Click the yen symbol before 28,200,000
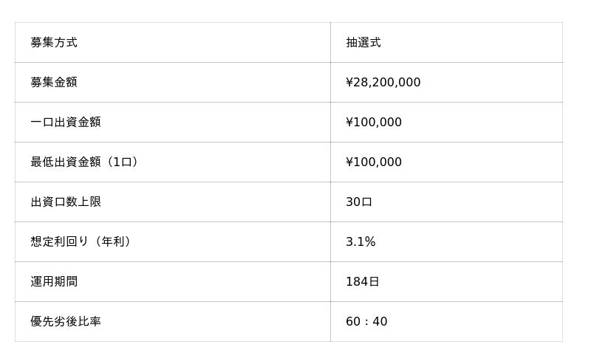Viewport: 591px width, 364px height. click(x=349, y=83)
